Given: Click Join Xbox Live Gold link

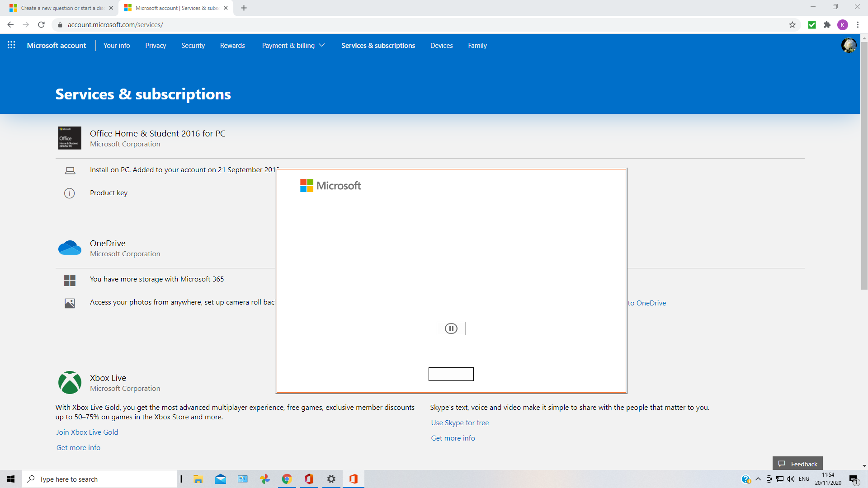Looking at the screenshot, I should pos(87,432).
